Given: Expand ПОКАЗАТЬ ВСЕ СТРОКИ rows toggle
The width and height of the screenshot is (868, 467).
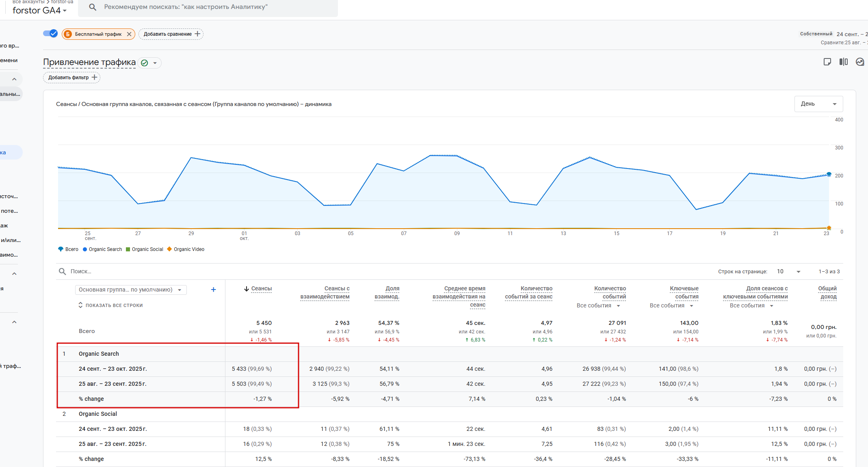Looking at the screenshot, I should (110, 305).
